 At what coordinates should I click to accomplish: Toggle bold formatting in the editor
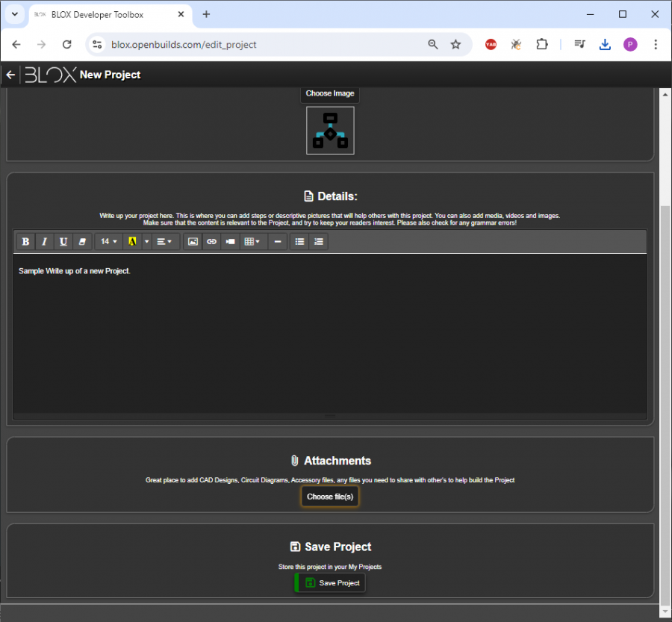pyautogui.click(x=25, y=242)
